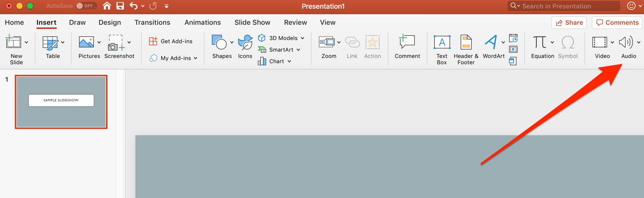
Task: Click the Symbol omega icon
Action: 568,42
